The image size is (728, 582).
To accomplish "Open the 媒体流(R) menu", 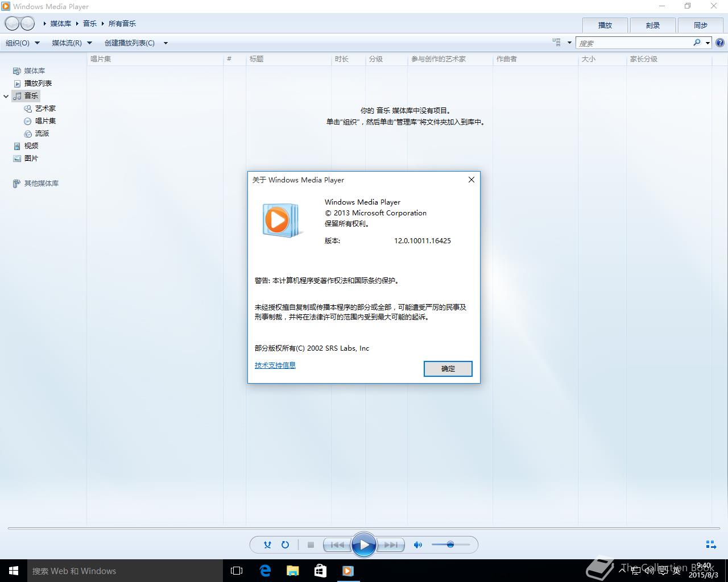I will (x=72, y=43).
